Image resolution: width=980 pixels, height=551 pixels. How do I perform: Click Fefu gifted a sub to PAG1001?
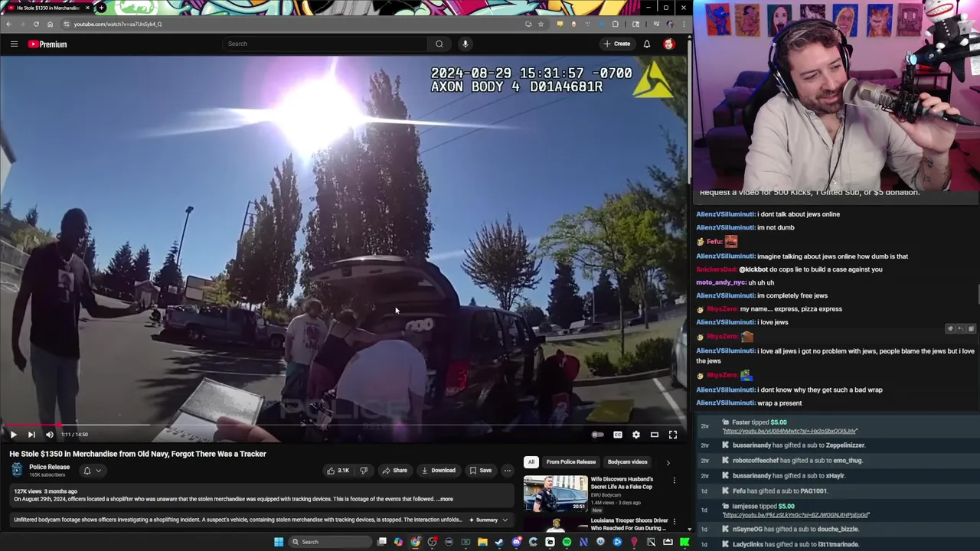pyautogui.click(x=780, y=491)
